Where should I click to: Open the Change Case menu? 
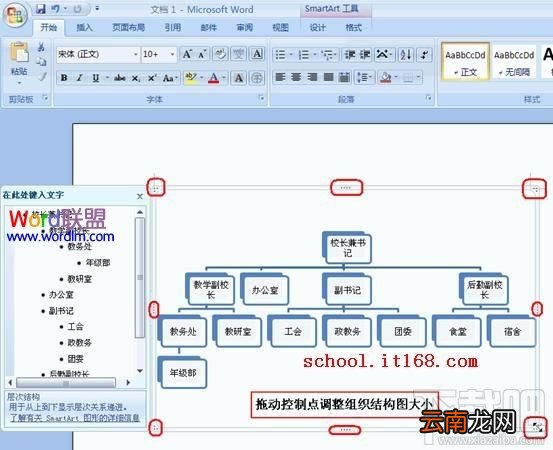(x=169, y=78)
